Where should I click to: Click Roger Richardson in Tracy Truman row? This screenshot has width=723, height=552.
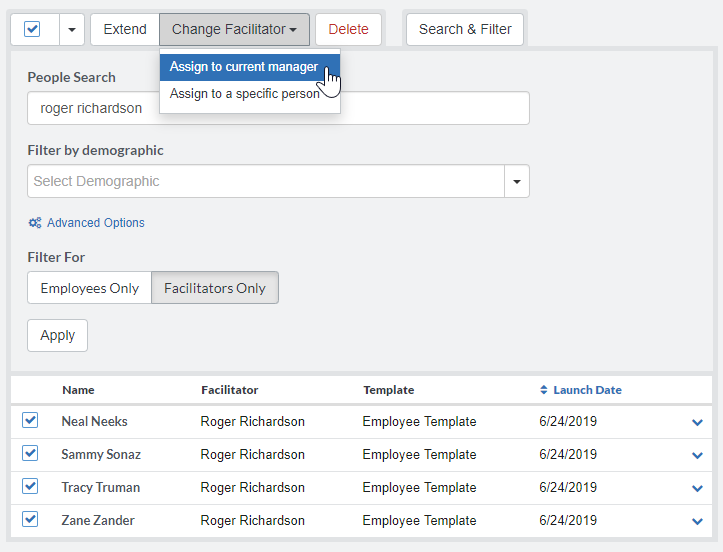pos(253,487)
